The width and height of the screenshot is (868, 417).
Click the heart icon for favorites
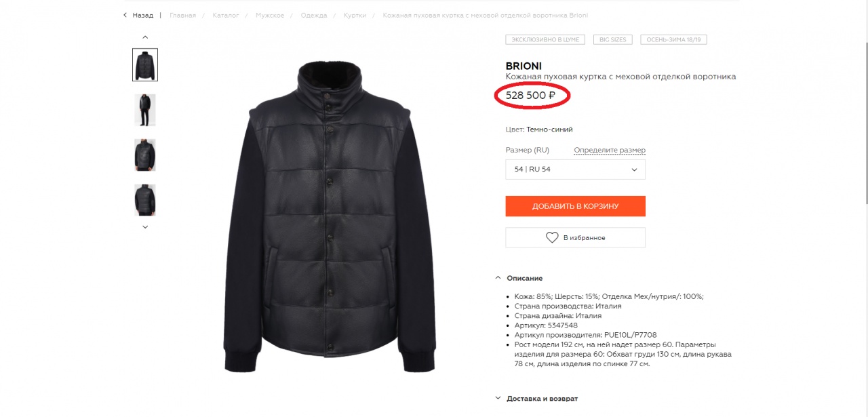click(552, 237)
